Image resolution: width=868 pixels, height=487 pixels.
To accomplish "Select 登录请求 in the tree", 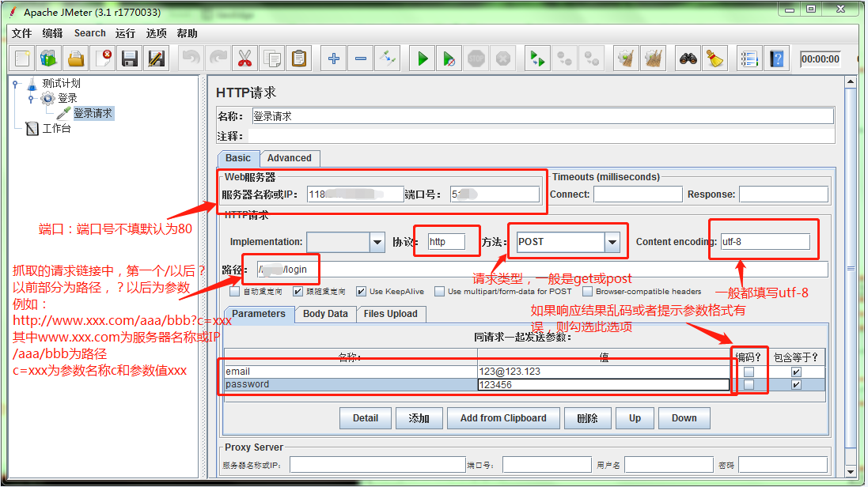I will (93, 114).
